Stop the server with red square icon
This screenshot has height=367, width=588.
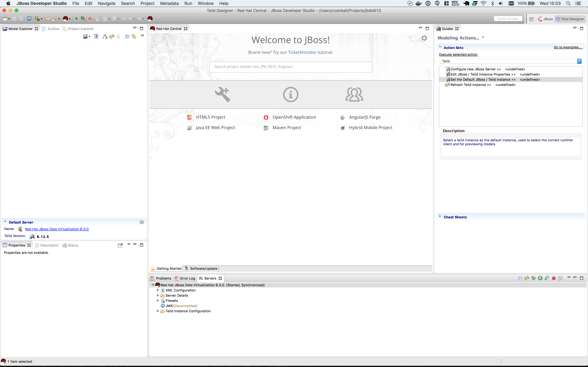(554, 278)
